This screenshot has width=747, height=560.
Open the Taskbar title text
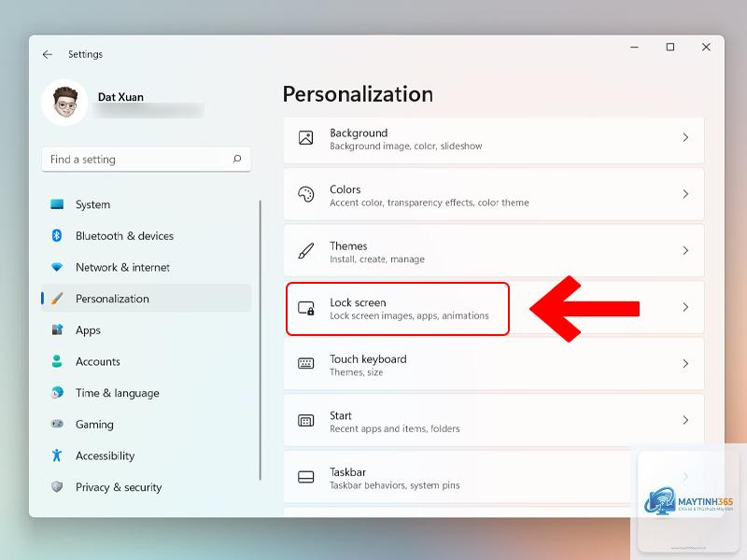[347, 472]
